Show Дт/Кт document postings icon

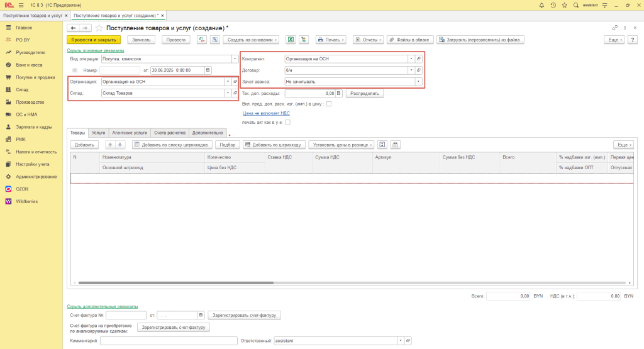pos(202,40)
